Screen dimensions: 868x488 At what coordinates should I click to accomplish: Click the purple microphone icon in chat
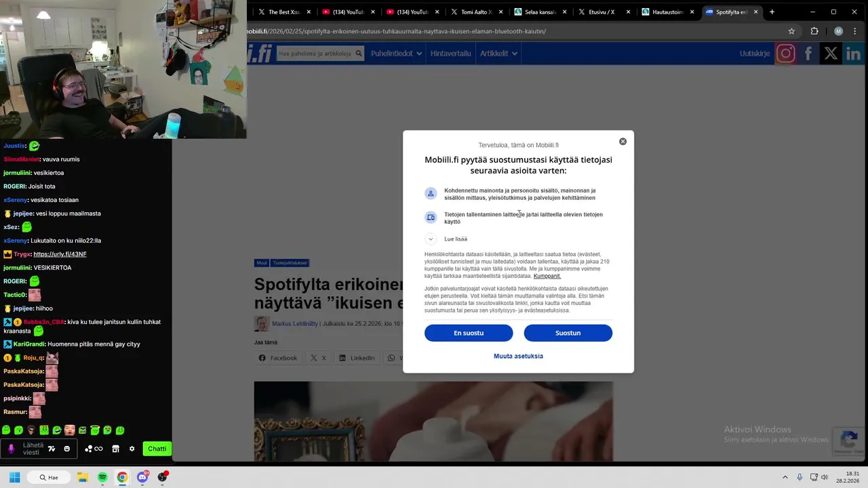pos(11,449)
